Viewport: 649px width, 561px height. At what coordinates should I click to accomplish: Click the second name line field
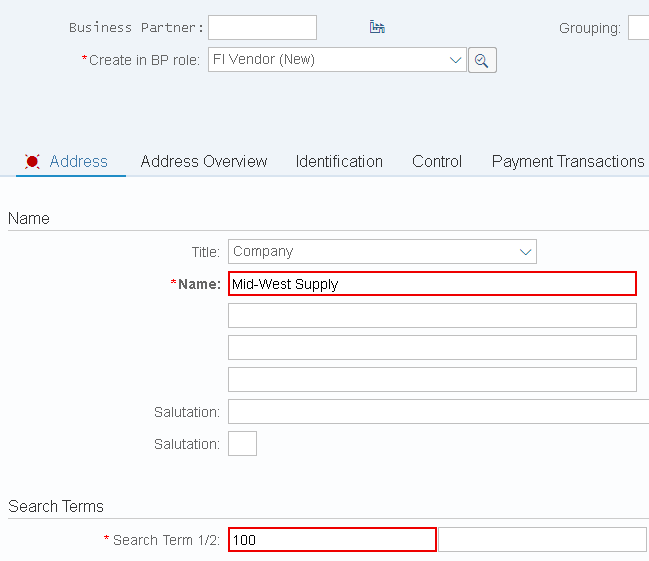[x=432, y=315]
